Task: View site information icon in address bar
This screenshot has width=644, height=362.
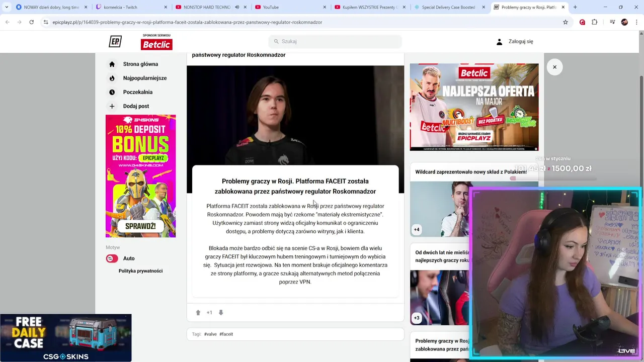Action: click(46, 22)
